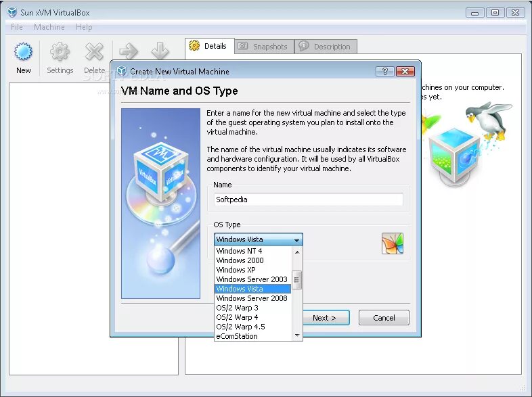
Task: Click the Discard down-arrow toolbar icon
Action: [160, 51]
